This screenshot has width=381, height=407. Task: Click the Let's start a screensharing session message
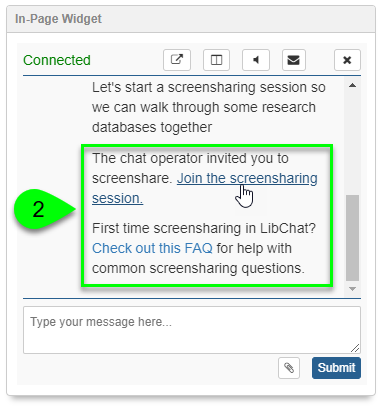pyautogui.click(x=209, y=107)
